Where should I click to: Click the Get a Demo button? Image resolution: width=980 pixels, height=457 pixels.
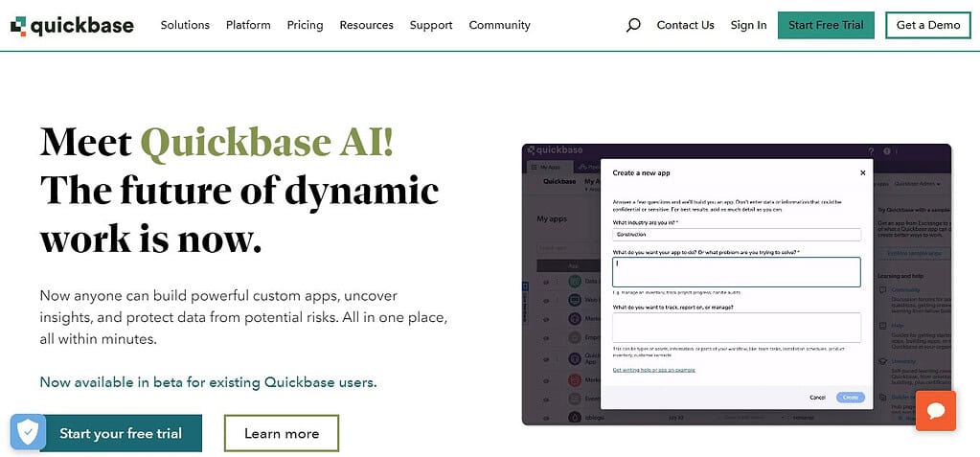(x=928, y=25)
